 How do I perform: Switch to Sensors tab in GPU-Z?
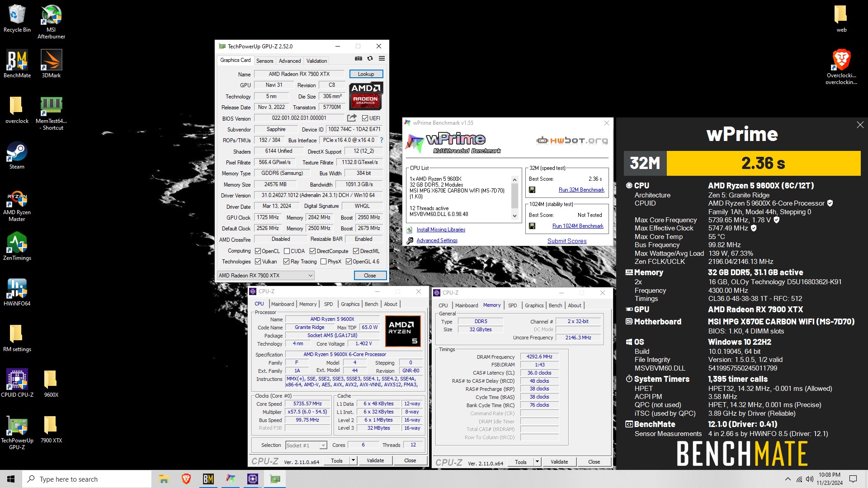point(264,61)
